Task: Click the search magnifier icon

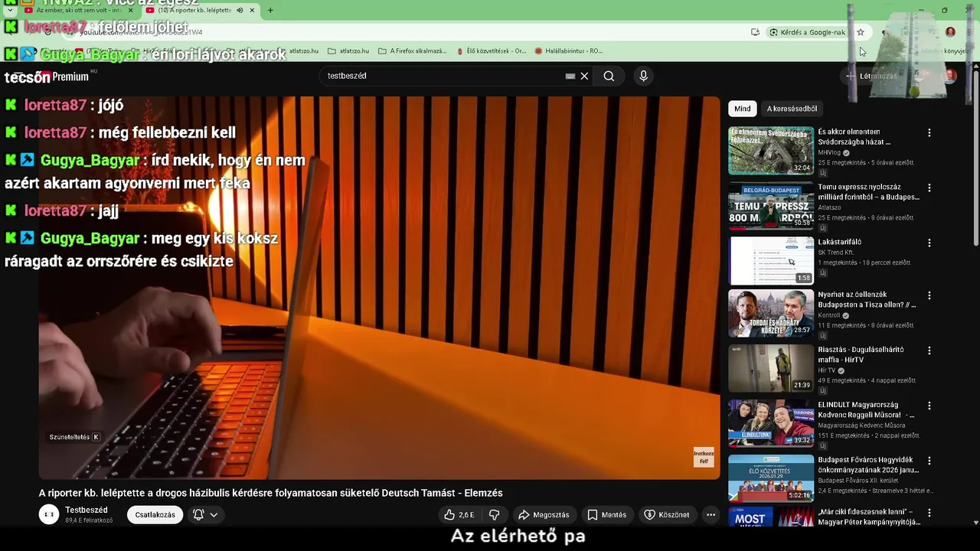Action: [609, 76]
